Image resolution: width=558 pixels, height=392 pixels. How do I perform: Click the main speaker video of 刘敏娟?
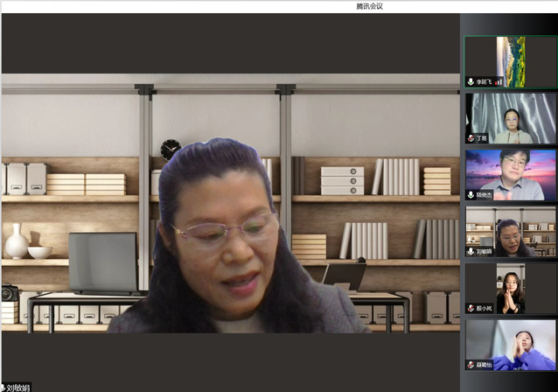pyautogui.click(x=230, y=201)
